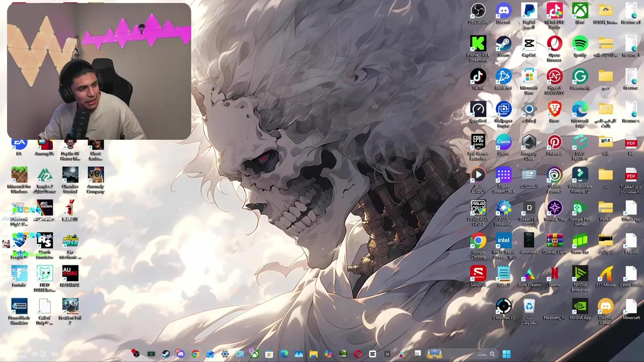Screen dimensions: 644x362
Task: Open Google Chrome from the taskbar
Action: pyautogui.click(x=195, y=354)
